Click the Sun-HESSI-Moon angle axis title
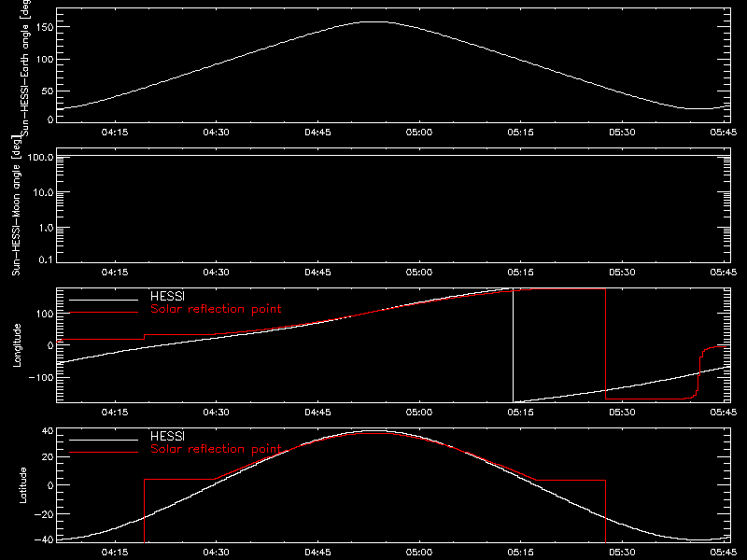Viewport: 747px width, 560px height. pyautogui.click(x=16, y=205)
